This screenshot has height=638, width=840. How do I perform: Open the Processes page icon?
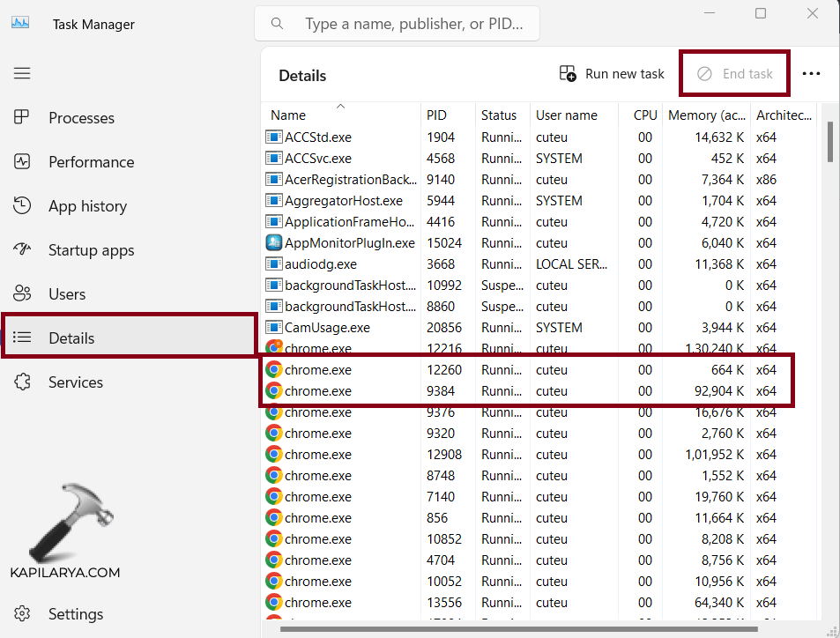(x=22, y=118)
